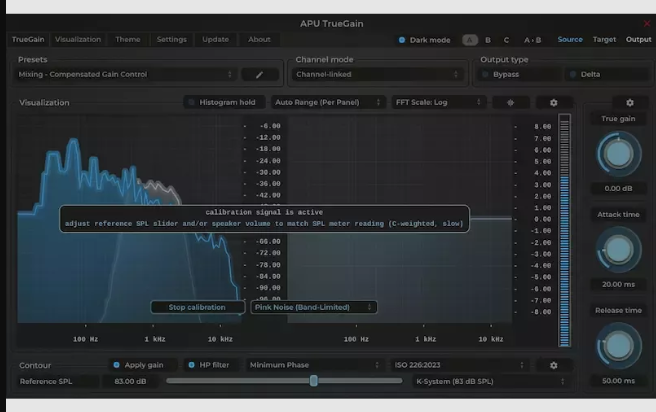This screenshot has width=656, height=412.
Task: Enable the Bypass output type
Action: click(519, 74)
